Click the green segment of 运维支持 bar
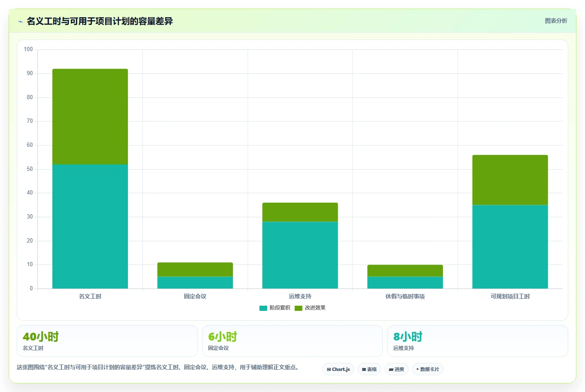 point(300,212)
